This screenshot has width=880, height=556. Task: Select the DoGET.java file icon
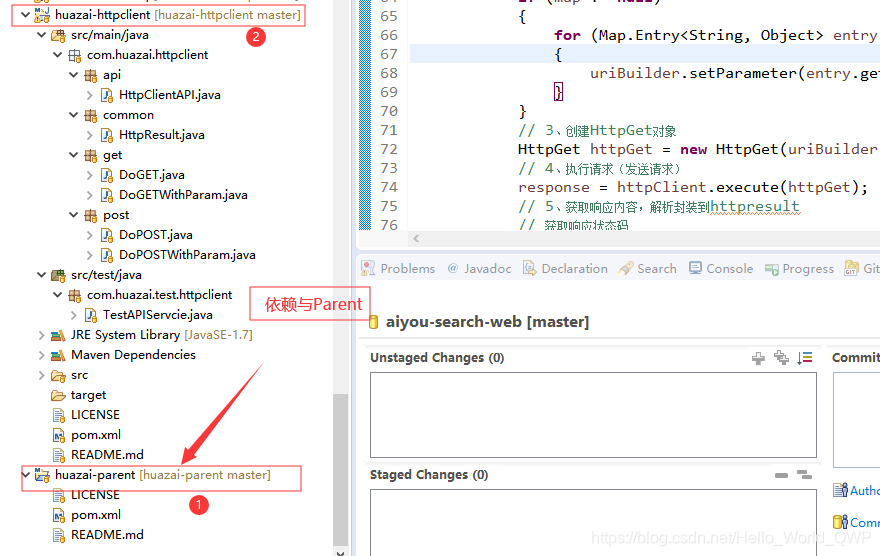pos(107,175)
